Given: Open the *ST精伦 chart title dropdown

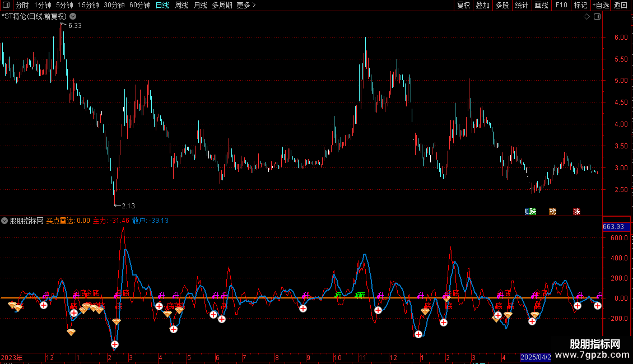Looking at the screenshot, I should [x=72, y=17].
